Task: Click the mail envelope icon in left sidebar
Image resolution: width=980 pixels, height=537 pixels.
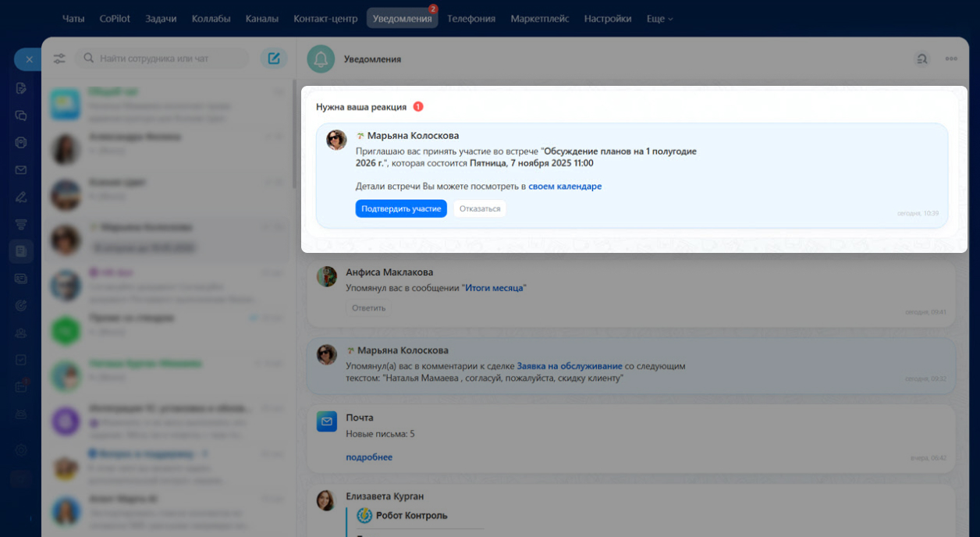Action: coord(21,169)
